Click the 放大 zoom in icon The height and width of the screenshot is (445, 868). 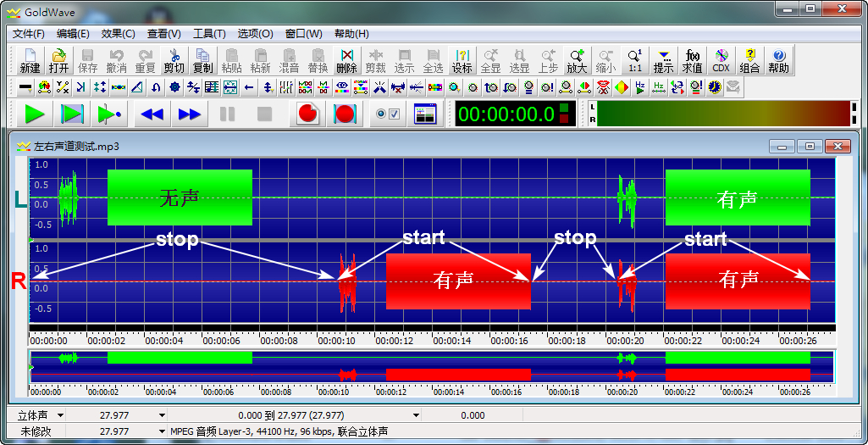pyautogui.click(x=577, y=60)
